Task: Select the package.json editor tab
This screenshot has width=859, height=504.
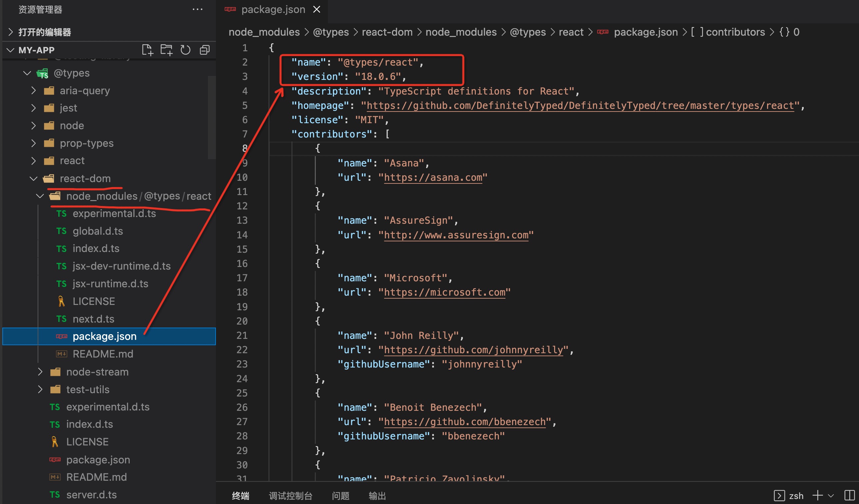Action: pyautogui.click(x=272, y=10)
